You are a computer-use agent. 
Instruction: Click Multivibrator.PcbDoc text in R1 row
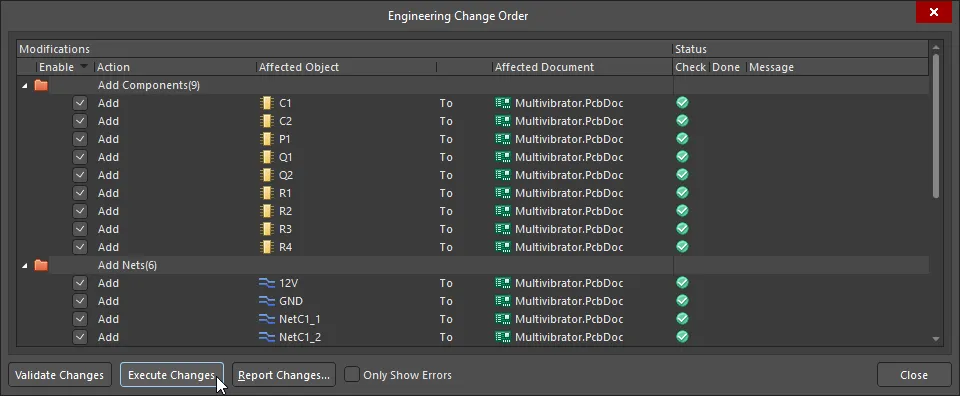point(569,193)
